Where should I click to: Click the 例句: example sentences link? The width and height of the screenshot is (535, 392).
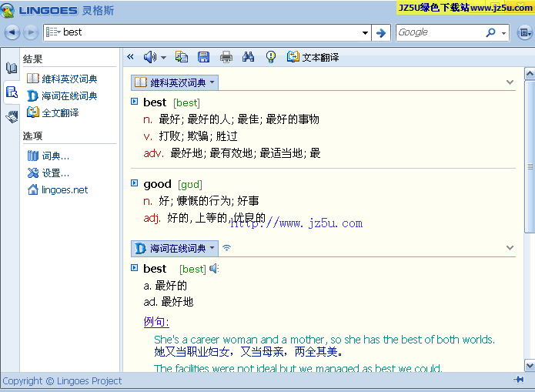[x=156, y=321]
